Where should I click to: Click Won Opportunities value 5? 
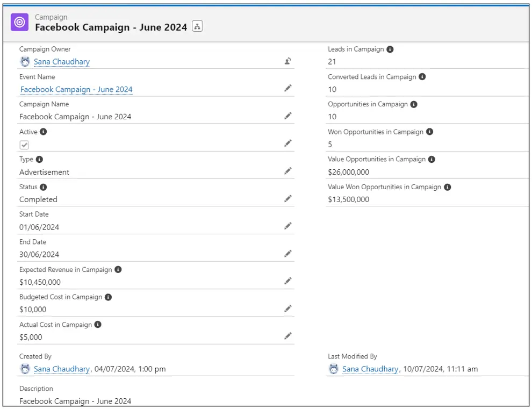tap(330, 145)
